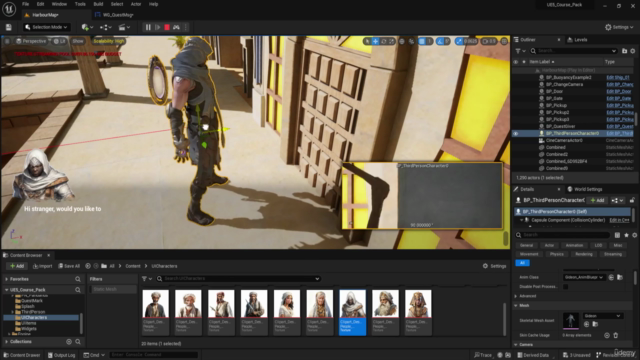Click the Outliner search field

(573, 51)
